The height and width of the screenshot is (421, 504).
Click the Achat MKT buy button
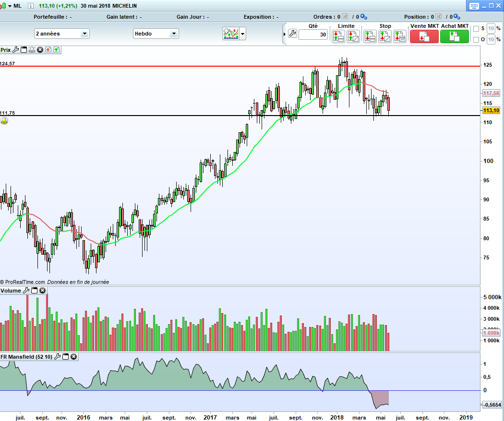(x=455, y=36)
